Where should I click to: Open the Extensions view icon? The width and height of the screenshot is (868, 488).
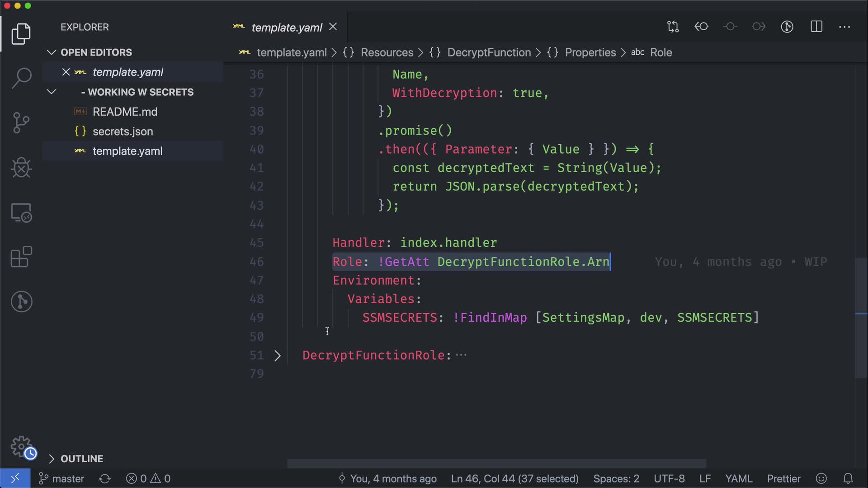point(21,257)
